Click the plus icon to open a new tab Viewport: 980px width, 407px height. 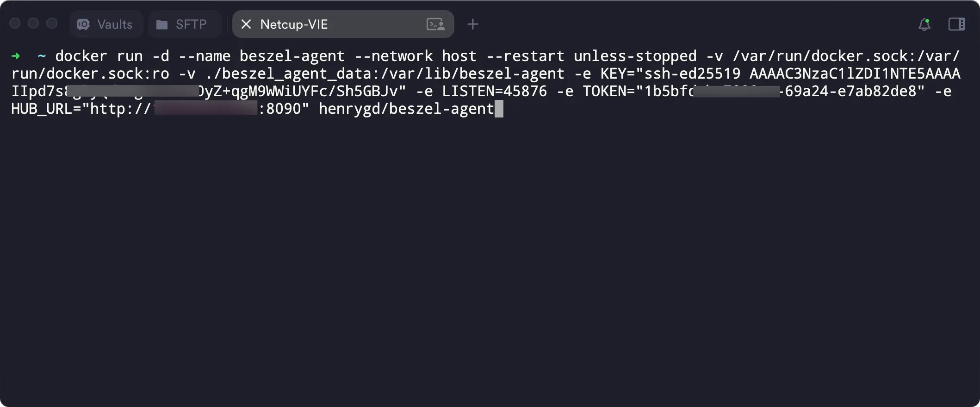[x=472, y=24]
